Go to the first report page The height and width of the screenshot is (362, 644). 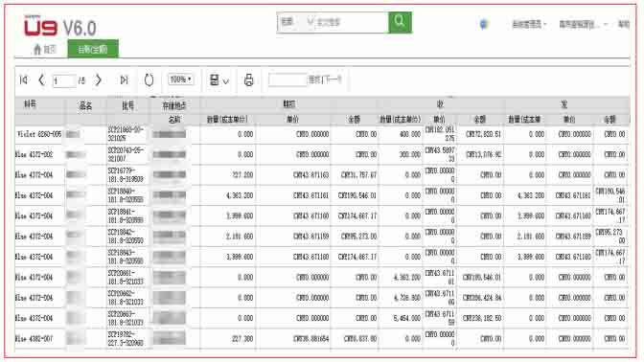[x=23, y=80]
